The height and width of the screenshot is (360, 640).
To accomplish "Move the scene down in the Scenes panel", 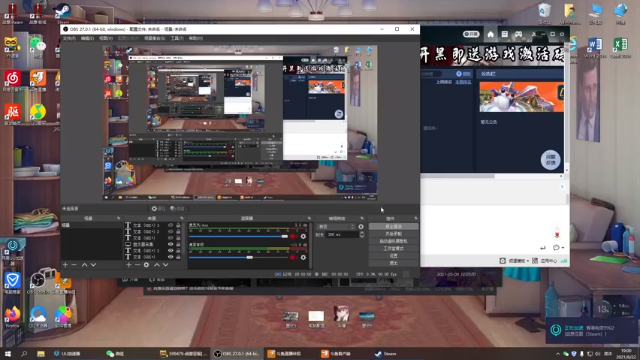I will 93,264.
